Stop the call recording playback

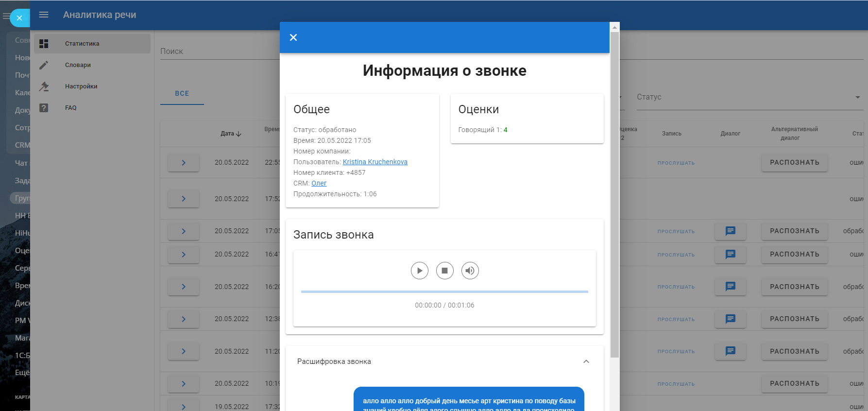pyautogui.click(x=444, y=271)
